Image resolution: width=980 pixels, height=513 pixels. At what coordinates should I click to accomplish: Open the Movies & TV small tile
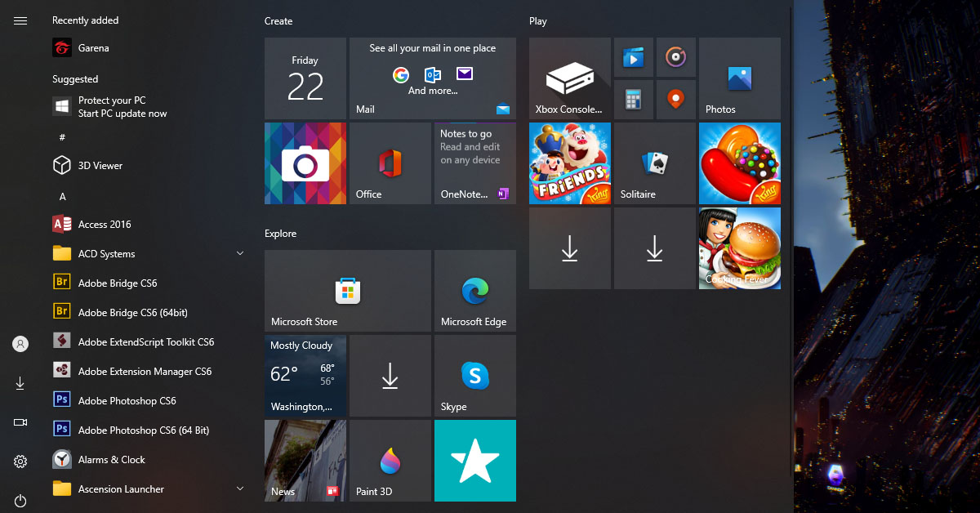click(634, 57)
